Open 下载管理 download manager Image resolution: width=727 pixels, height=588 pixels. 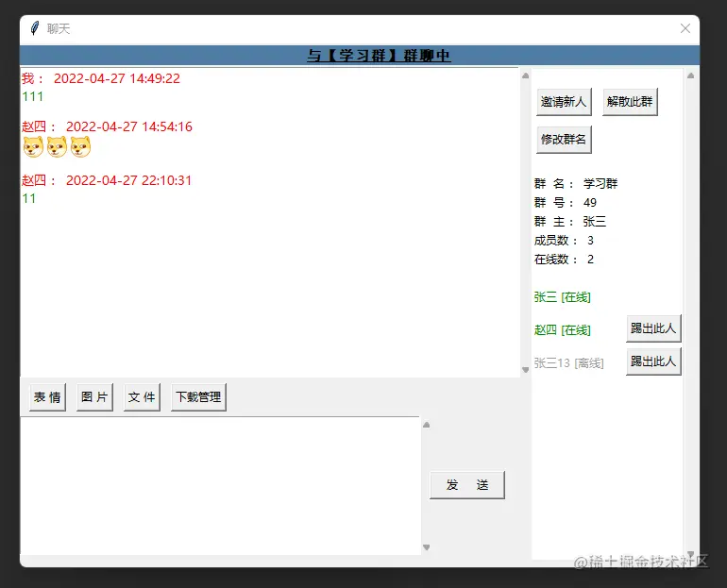[x=198, y=397]
